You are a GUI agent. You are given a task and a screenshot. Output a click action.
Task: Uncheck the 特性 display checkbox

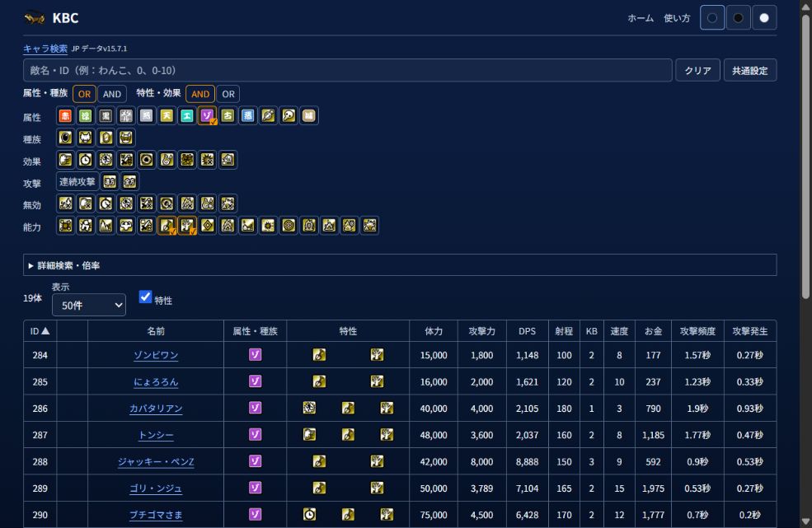tap(146, 297)
